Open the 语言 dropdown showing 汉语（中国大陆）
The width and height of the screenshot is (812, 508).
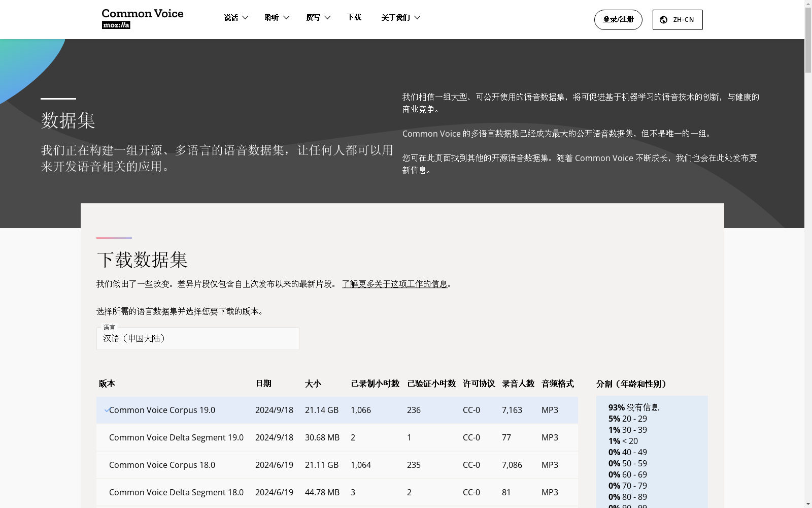pyautogui.click(x=197, y=338)
